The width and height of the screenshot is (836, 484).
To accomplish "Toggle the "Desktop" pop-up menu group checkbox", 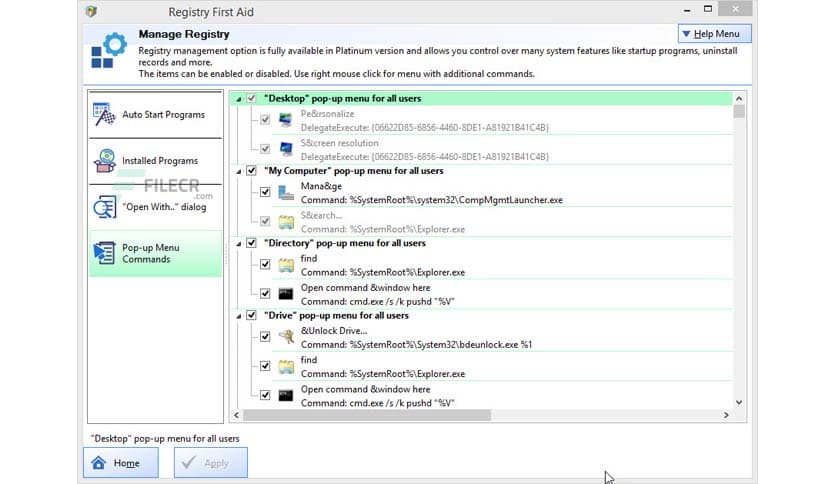I will [x=251, y=98].
